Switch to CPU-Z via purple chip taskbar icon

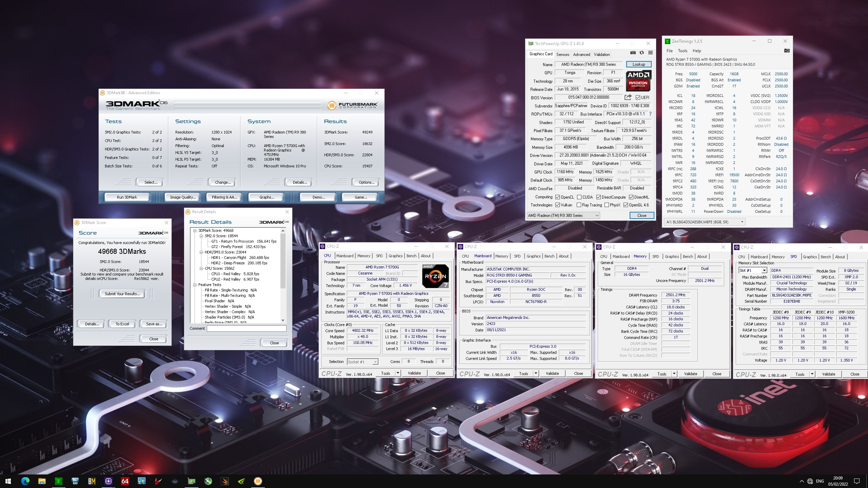(108, 481)
